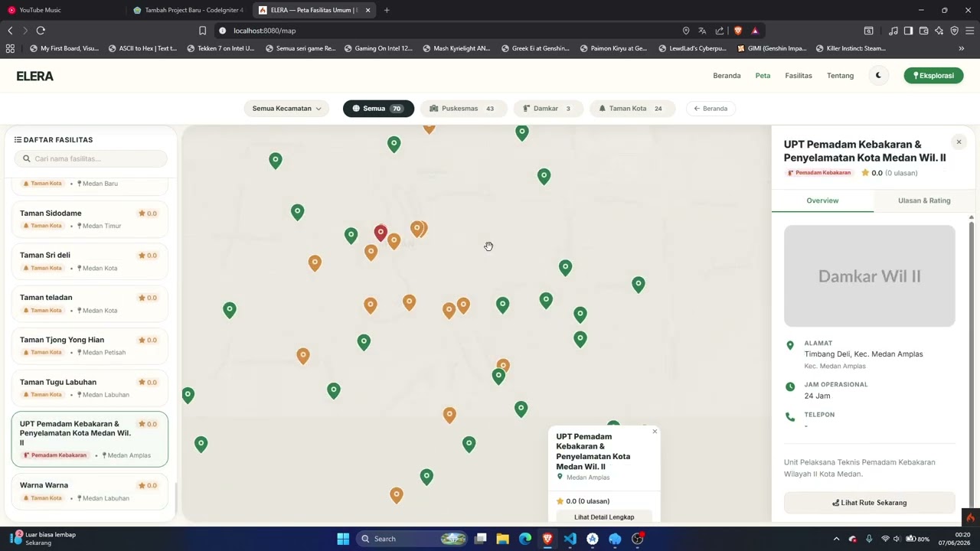Open the Fasilitas navigation menu item
This screenshot has width=980, height=551.
click(x=799, y=76)
